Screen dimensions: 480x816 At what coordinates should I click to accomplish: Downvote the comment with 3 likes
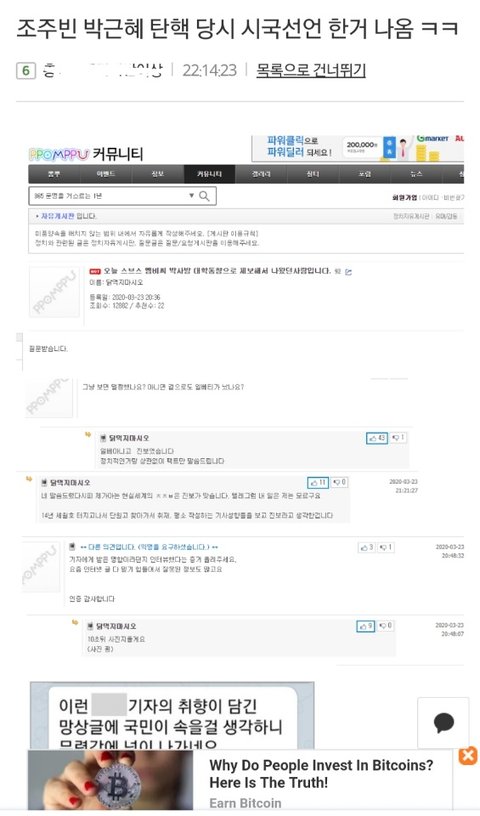click(x=385, y=547)
